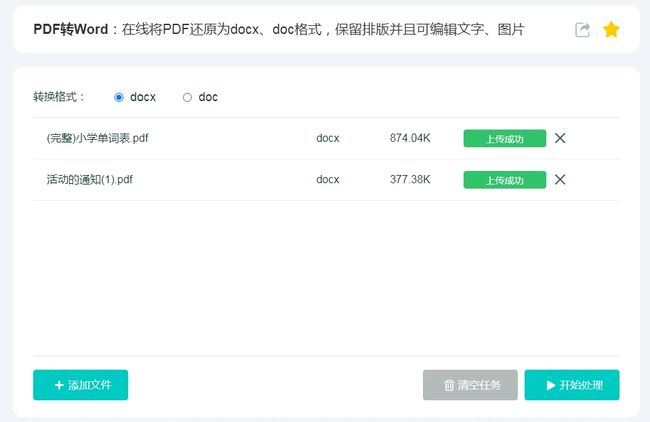Select file name (完整)小学单词表.pdf

pyautogui.click(x=97, y=138)
